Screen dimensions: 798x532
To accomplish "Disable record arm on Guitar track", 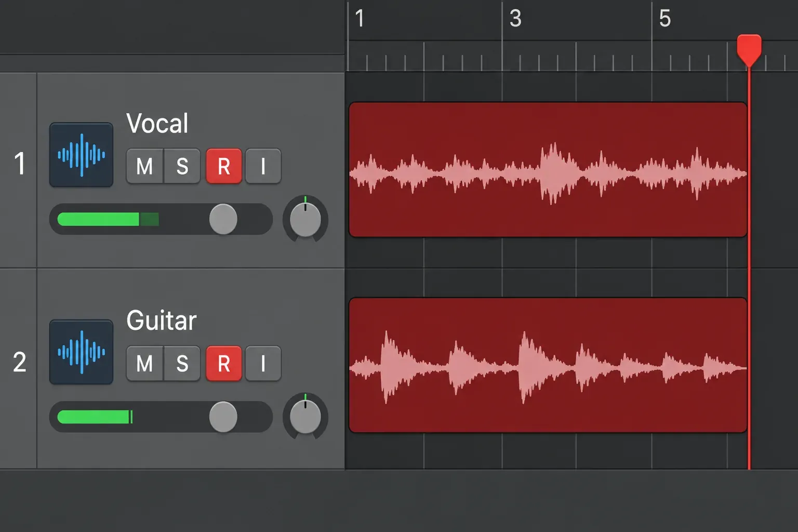I will click(224, 364).
